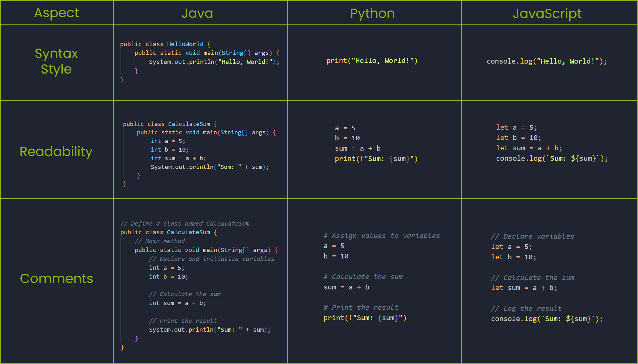
Task: Click Java println 'Sum: ' line in Readability row
Action: pos(210,167)
